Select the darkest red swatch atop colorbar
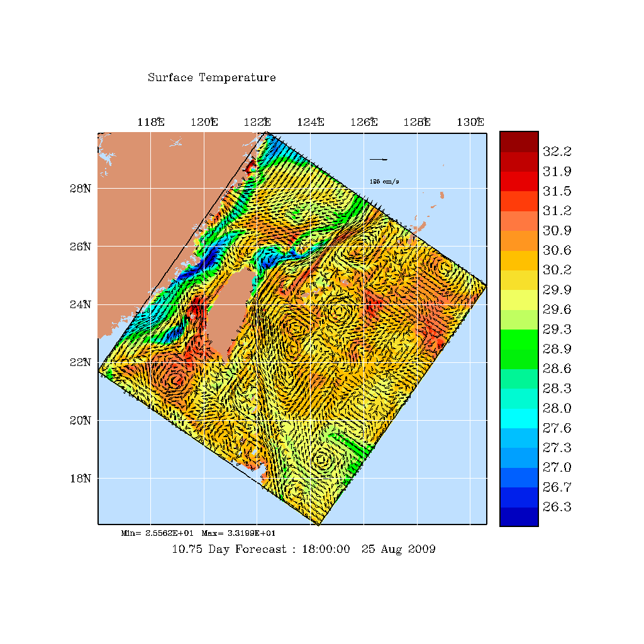The height and width of the screenshot is (644, 644). 519,141
